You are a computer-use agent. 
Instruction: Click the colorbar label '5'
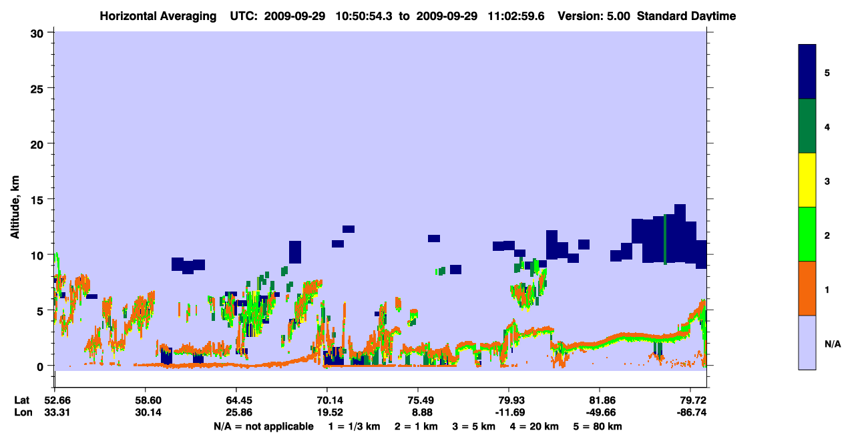[x=827, y=72]
